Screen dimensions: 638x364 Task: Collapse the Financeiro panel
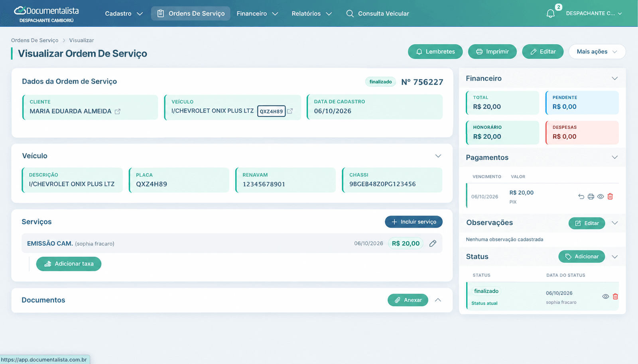pos(615,78)
